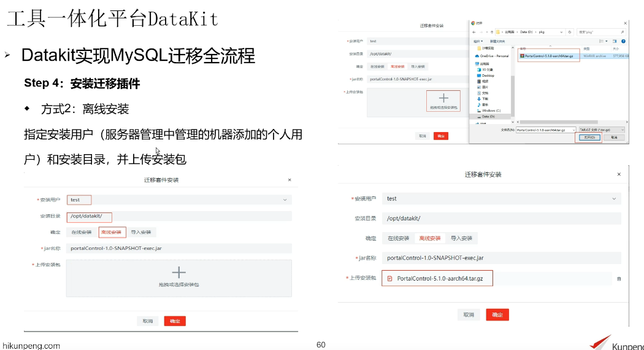
Task: Select 离线安装 tab in the bottom-left dialog
Action: click(x=112, y=232)
